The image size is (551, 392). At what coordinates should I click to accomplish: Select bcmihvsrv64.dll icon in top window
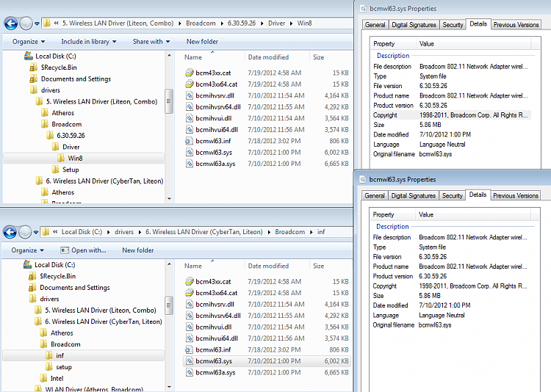click(190, 106)
